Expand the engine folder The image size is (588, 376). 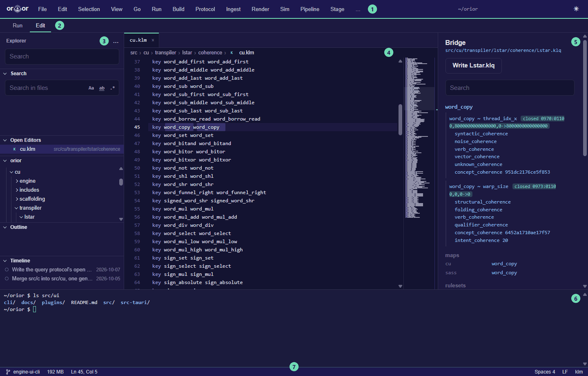tap(17, 181)
